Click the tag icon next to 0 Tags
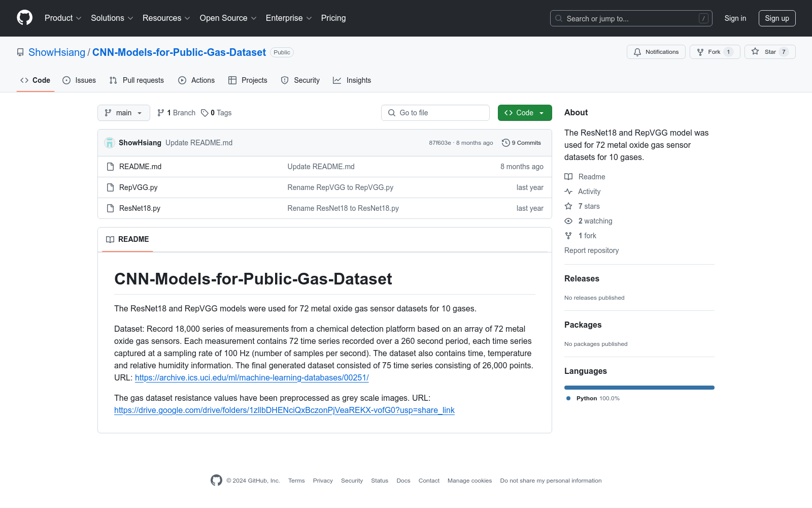This screenshot has width=812, height=508. [205, 113]
